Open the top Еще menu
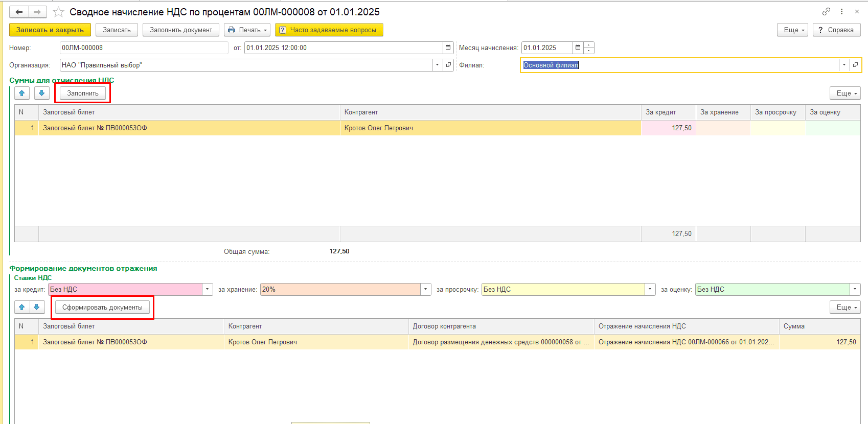The image size is (868, 424). 792,30
